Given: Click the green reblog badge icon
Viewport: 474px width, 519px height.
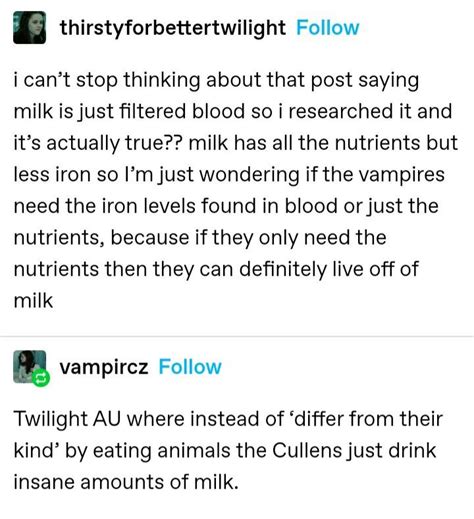Looking at the screenshot, I should tap(41, 378).
